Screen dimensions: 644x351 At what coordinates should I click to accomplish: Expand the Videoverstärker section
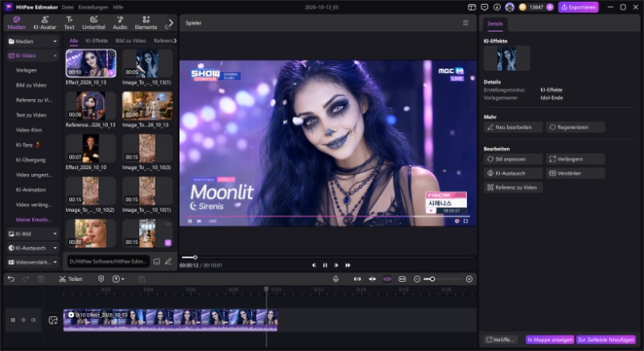55,262
